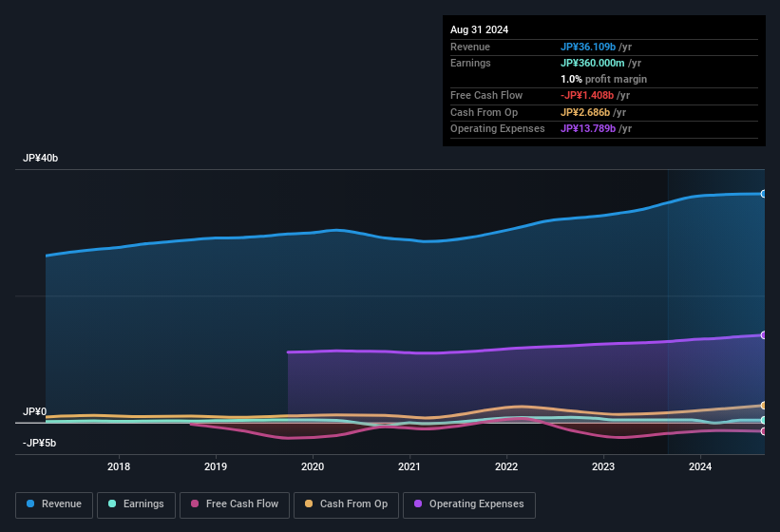The height and width of the screenshot is (532, 780).
Task: Click the 1.0% profit margin text
Action: pyautogui.click(x=604, y=79)
